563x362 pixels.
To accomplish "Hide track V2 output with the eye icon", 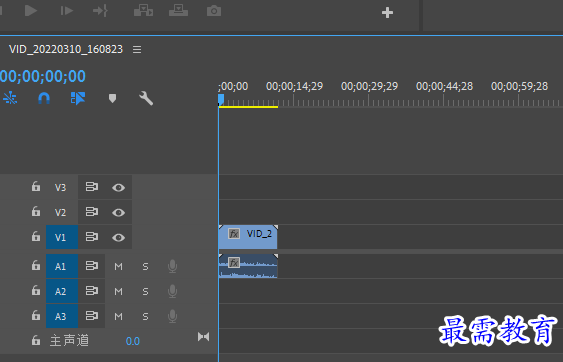I will coord(118,213).
